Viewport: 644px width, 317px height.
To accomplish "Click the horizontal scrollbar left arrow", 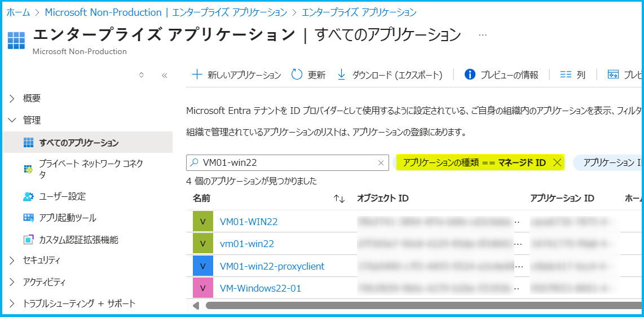I will click(196, 306).
